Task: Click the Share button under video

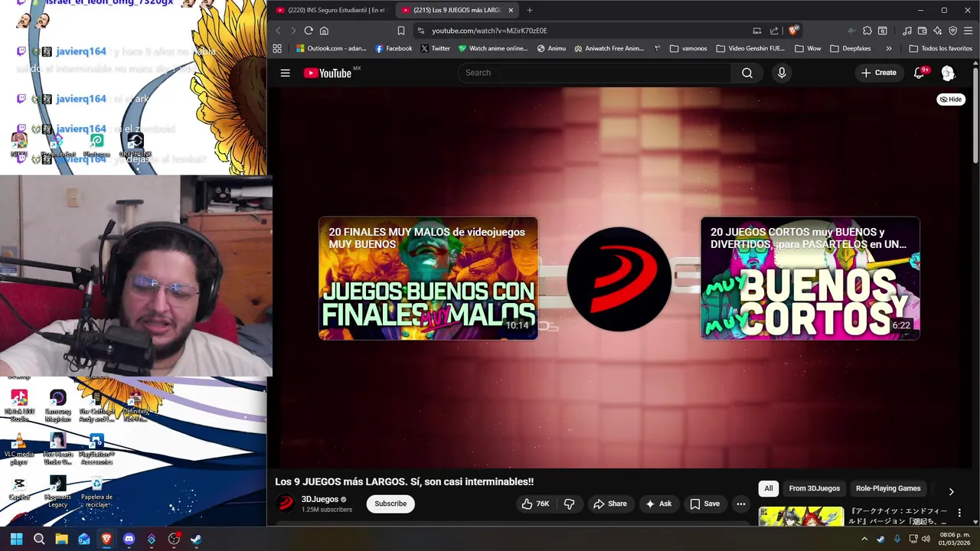Action: (609, 504)
